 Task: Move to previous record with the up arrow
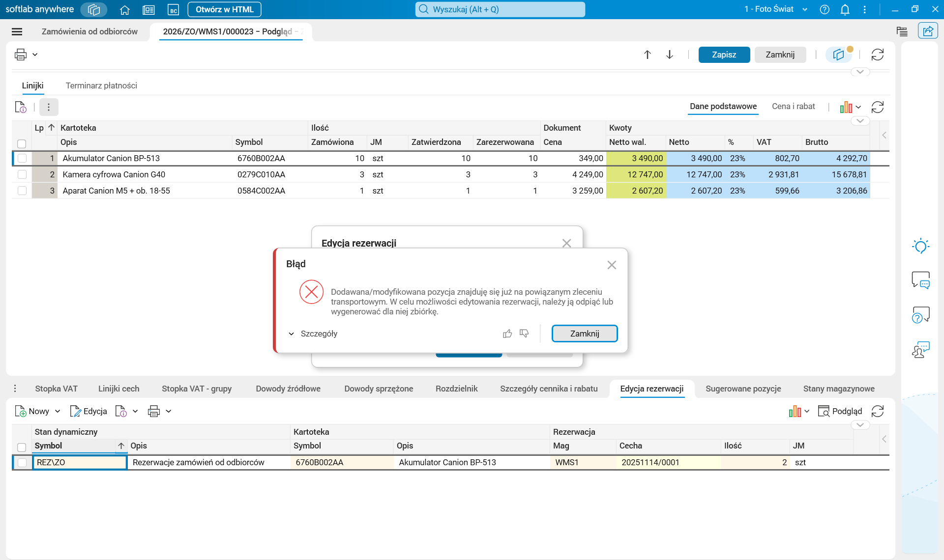pyautogui.click(x=648, y=55)
